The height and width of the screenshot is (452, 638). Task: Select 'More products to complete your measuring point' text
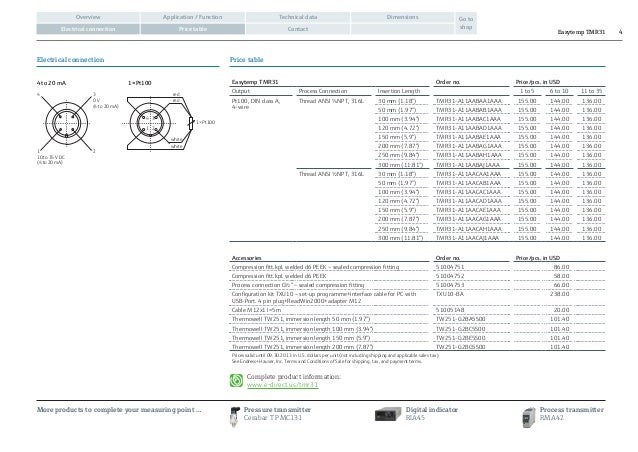tap(119, 410)
